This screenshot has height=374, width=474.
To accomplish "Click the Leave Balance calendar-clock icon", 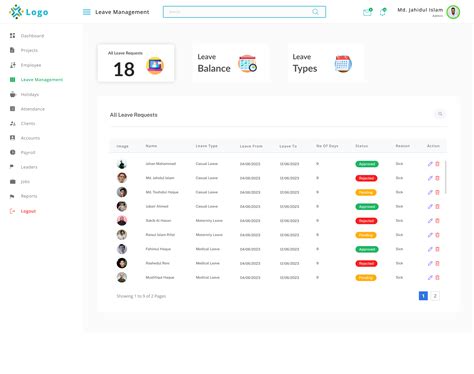I will (x=248, y=64).
